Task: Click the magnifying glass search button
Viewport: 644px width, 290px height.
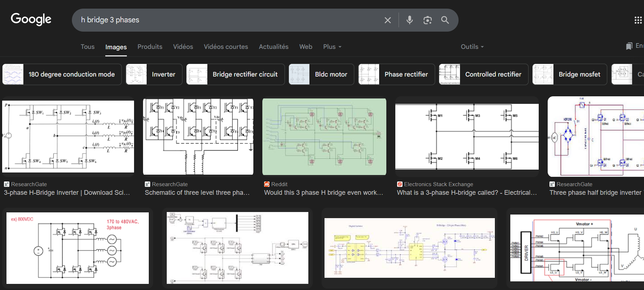Action: point(445,20)
